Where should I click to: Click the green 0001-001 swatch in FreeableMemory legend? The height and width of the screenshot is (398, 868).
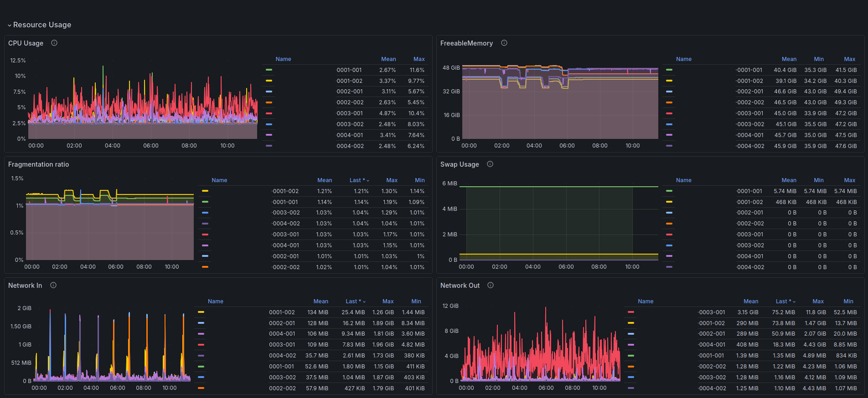coord(669,70)
